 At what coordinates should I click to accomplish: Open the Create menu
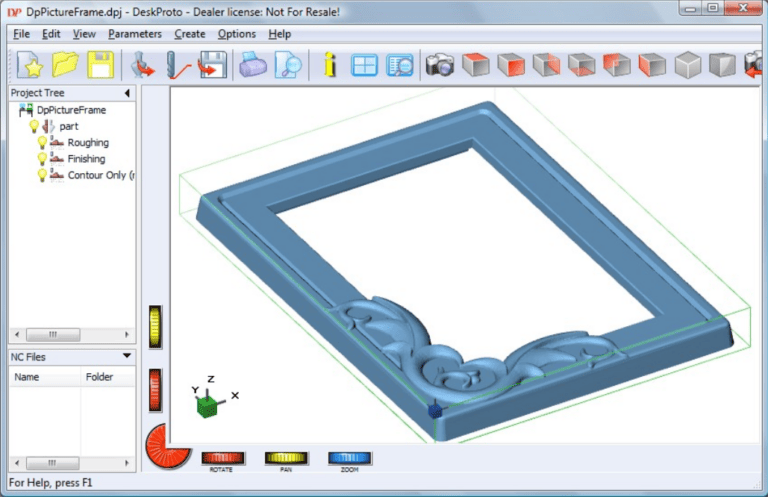click(x=189, y=34)
